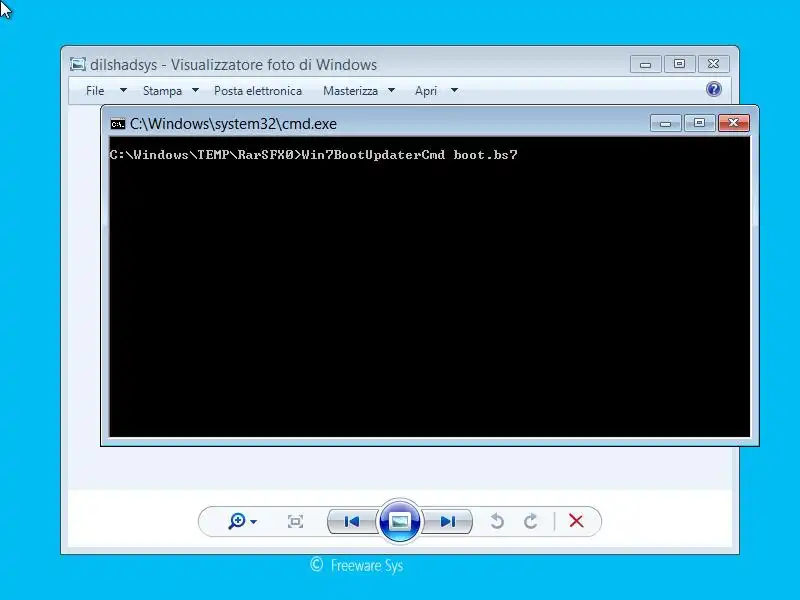Open the Stampa menu
Image resolution: width=800 pixels, height=600 pixels.
pos(162,91)
